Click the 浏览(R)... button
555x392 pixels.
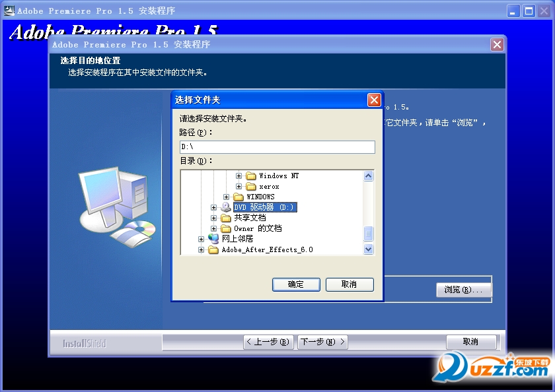pos(464,290)
